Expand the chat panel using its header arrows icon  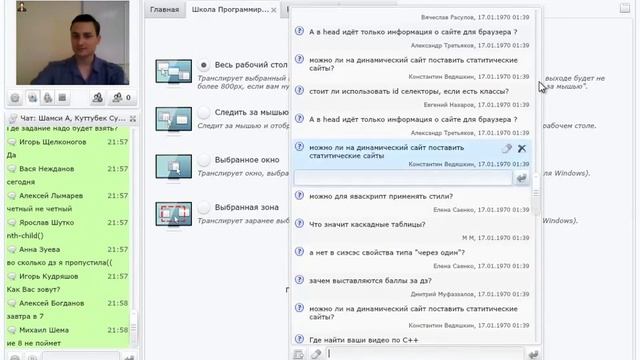pos(133,118)
